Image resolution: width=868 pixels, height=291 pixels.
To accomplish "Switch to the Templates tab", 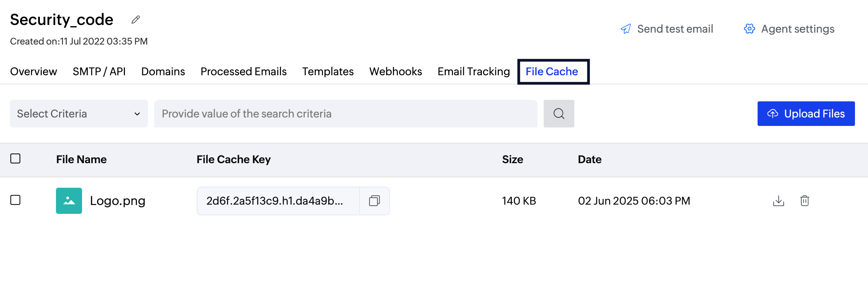I will pyautogui.click(x=327, y=71).
